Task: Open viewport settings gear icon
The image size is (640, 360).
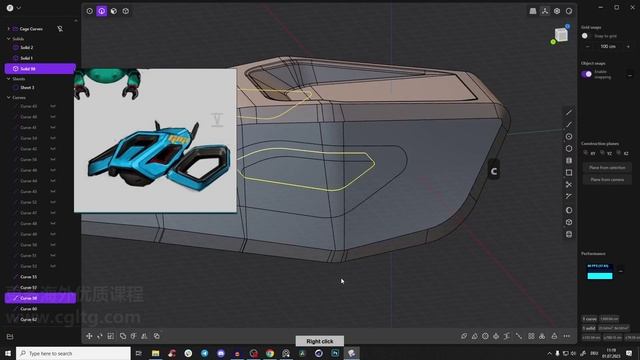Action: [557, 11]
